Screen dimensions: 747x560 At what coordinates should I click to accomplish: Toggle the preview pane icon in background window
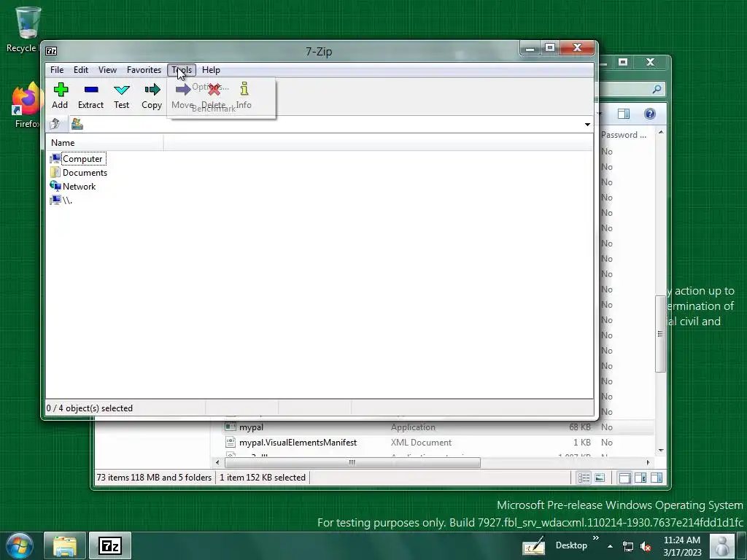click(623, 113)
